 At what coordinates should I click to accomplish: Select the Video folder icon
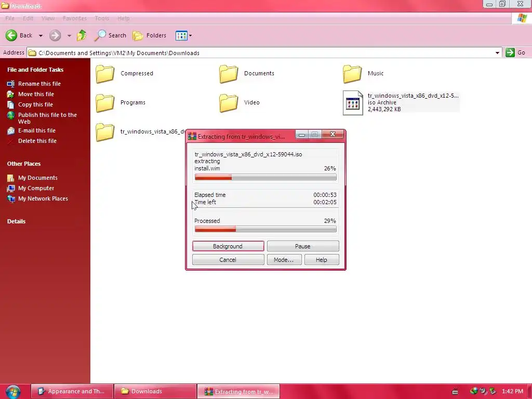point(229,103)
